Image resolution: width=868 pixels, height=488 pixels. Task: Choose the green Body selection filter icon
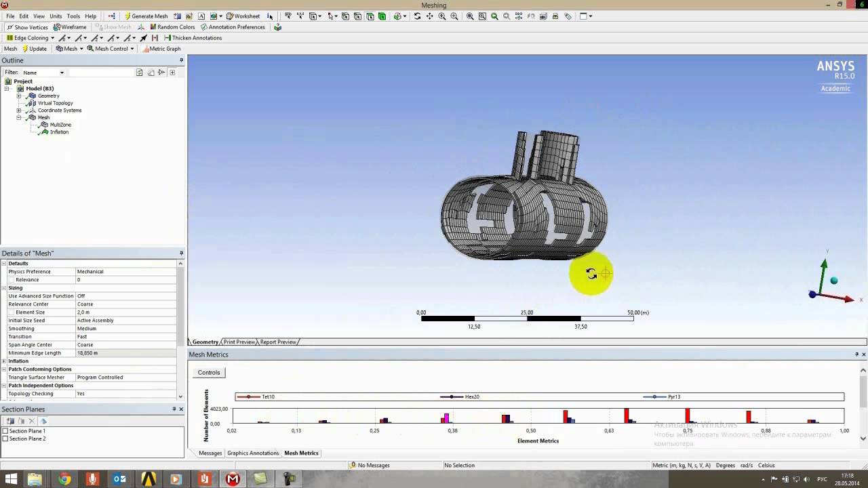[x=382, y=16]
